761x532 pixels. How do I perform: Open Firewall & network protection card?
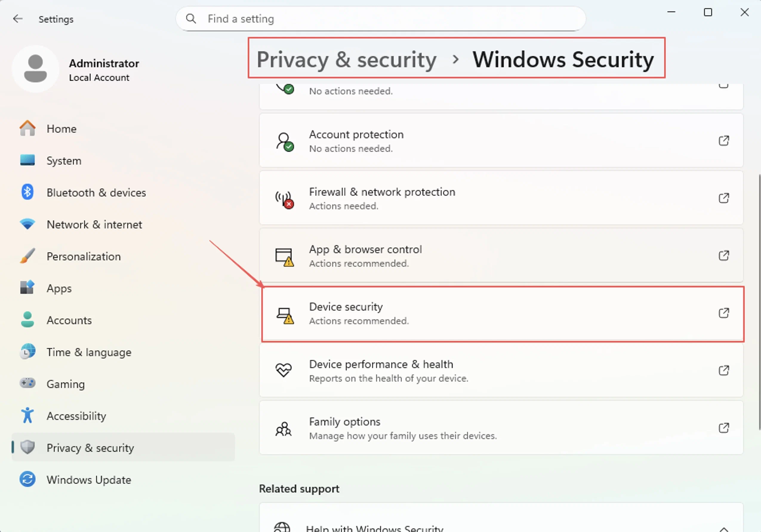click(501, 198)
